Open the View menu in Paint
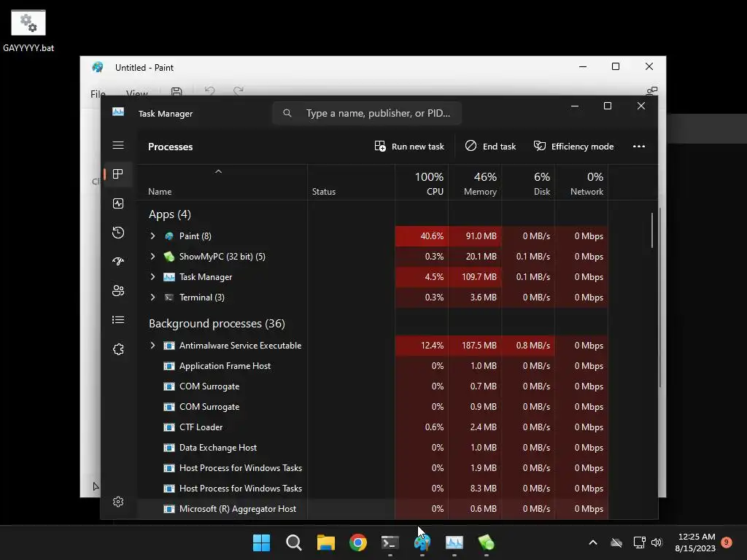Screen dimensions: 747x560 coord(136,94)
